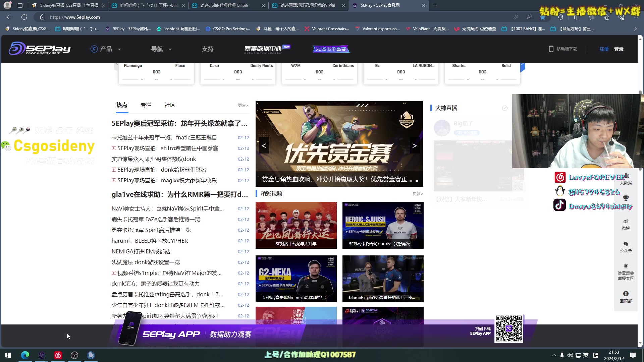Image resolution: width=644 pixels, height=362 pixels.
Task: Open the 5E对战平台龙年大拜年 video thumbnail
Action: (x=296, y=225)
